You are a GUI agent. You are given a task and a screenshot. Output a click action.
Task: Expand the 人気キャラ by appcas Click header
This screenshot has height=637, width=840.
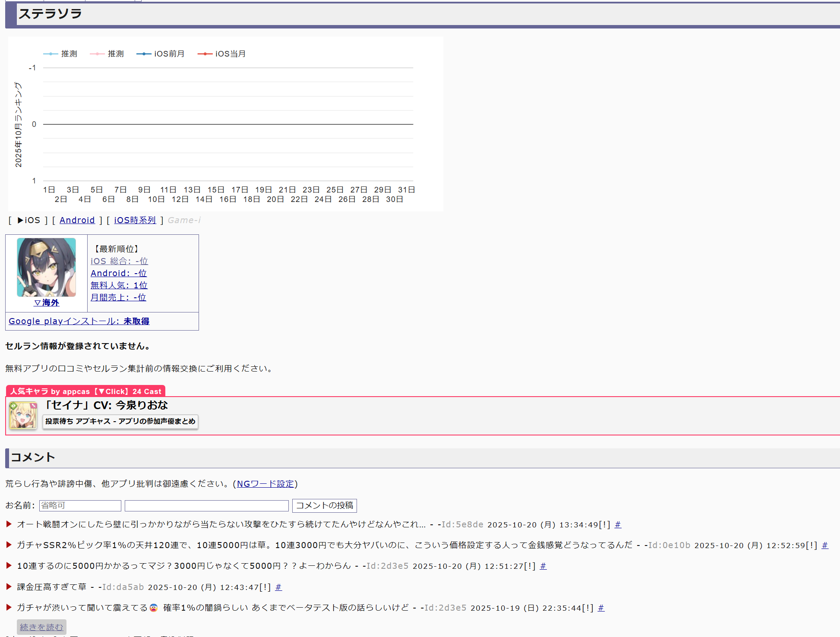(x=85, y=391)
